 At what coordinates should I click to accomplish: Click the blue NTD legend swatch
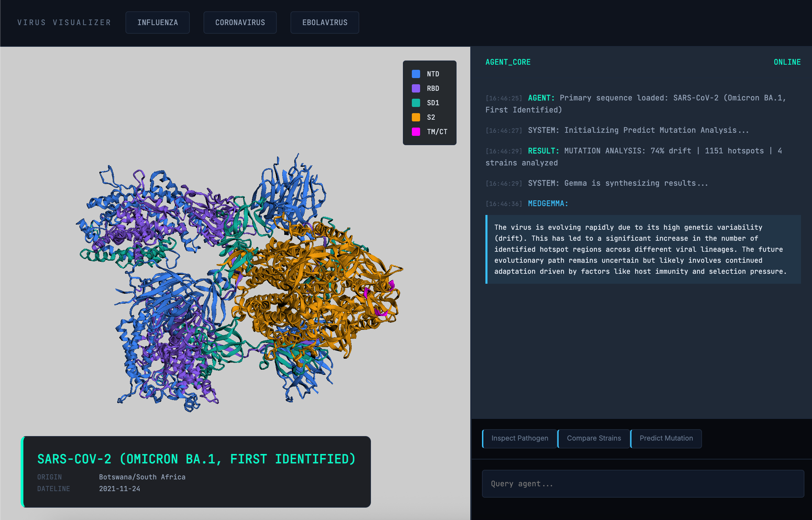416,74
